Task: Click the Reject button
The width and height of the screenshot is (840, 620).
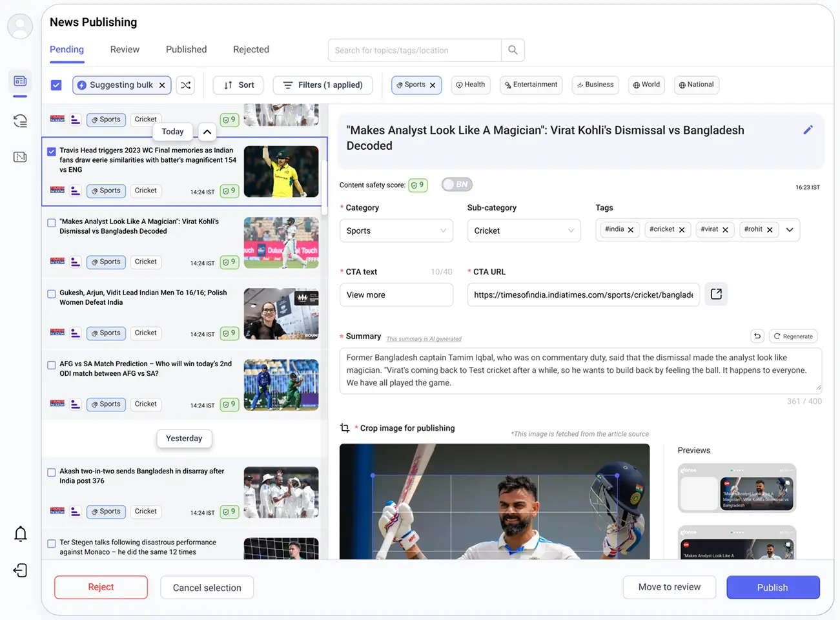Action: pyautogui.click(x=101, y=587)
